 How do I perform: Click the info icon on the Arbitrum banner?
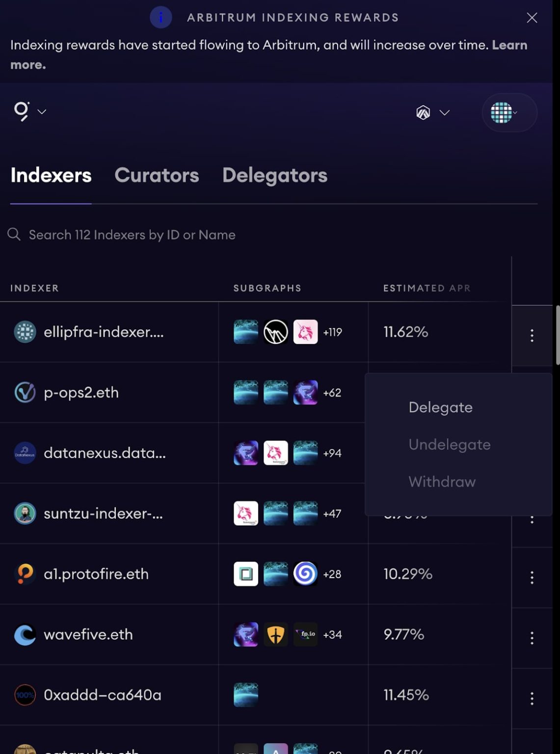161,18
